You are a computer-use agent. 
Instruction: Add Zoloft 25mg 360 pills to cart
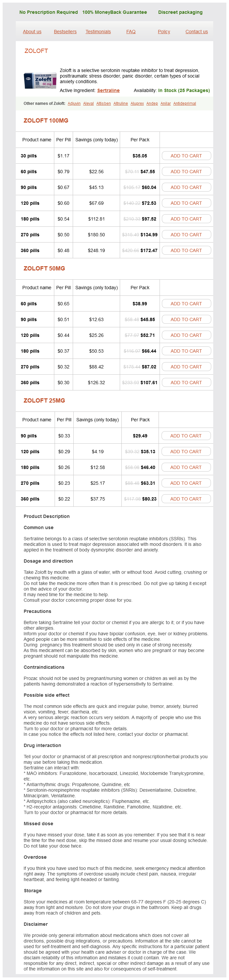186,499
